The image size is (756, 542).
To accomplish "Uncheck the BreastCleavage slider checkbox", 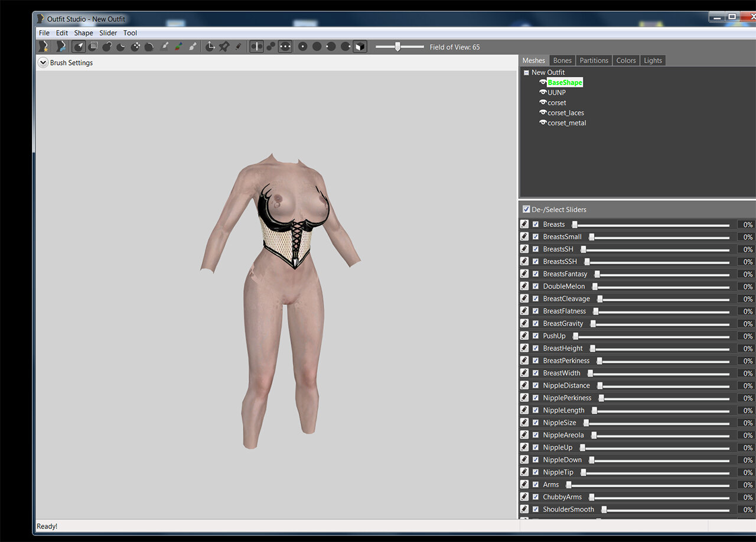I will pos(536,298).
